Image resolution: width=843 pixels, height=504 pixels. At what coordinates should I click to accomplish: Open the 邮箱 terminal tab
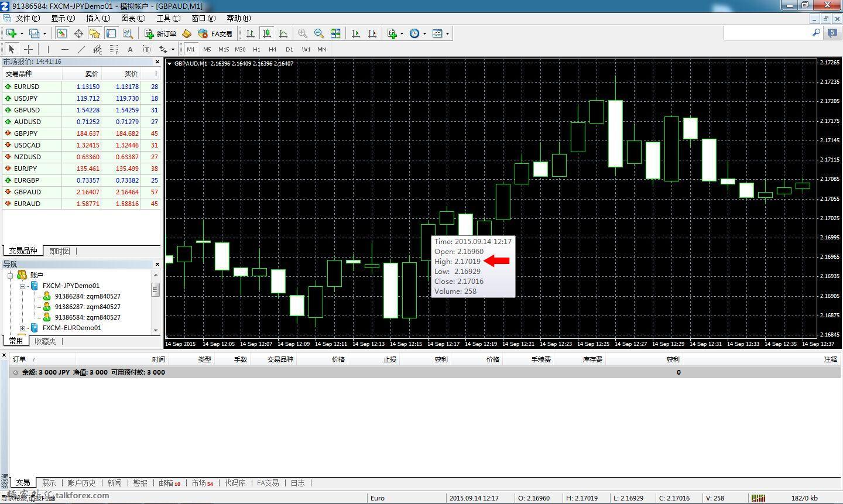169,483
